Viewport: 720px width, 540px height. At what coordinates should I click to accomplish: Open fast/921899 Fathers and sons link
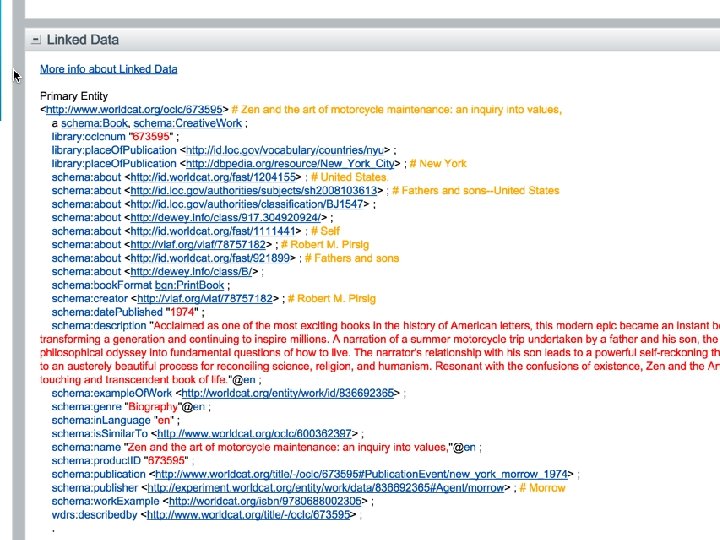210,258
